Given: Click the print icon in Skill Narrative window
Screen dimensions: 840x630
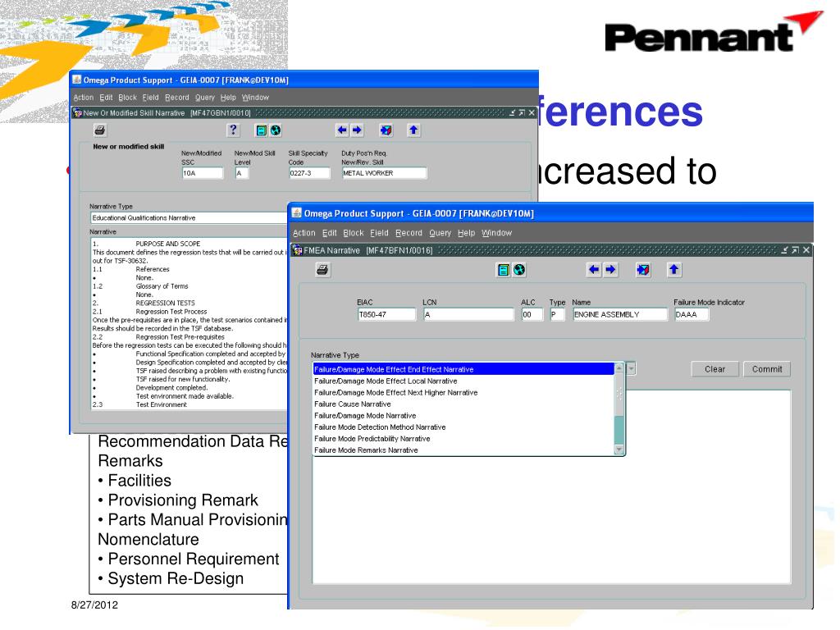Looking at the screenshot, I should click(99, 130).
